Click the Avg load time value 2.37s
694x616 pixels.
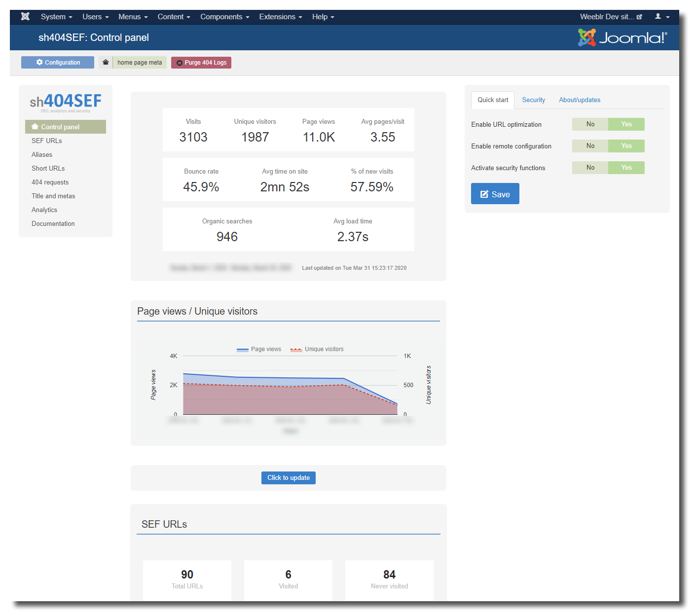coord(353,237)
